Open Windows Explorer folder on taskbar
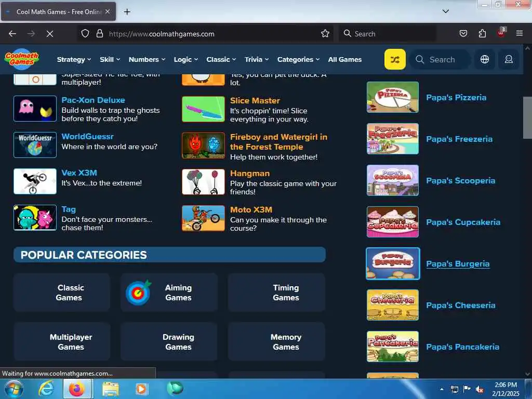This screenshot has height=399, width=532. click(111, 389)
